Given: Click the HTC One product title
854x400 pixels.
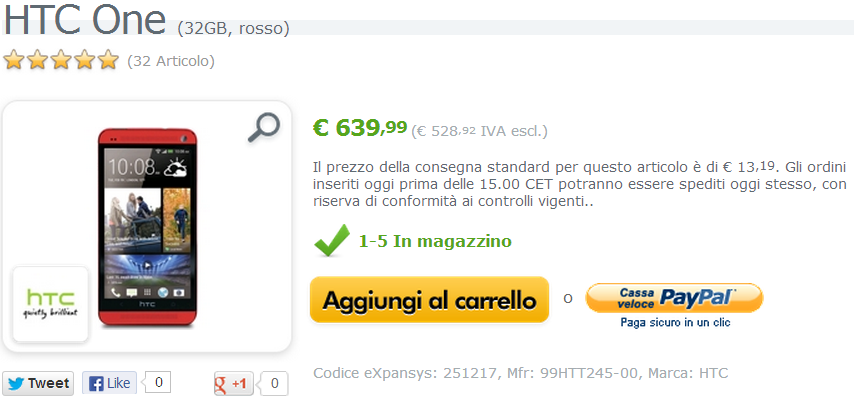Looking at the screenshot, I should (84, 19).
